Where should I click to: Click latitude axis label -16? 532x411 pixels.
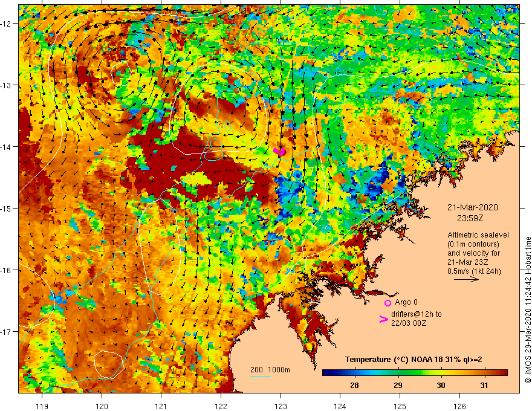click(7, 270)
